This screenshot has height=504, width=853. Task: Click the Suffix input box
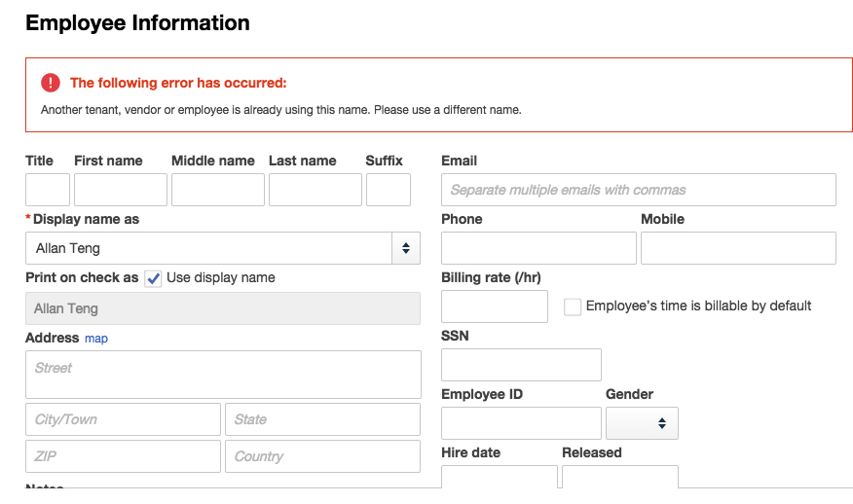coord(388,190)
